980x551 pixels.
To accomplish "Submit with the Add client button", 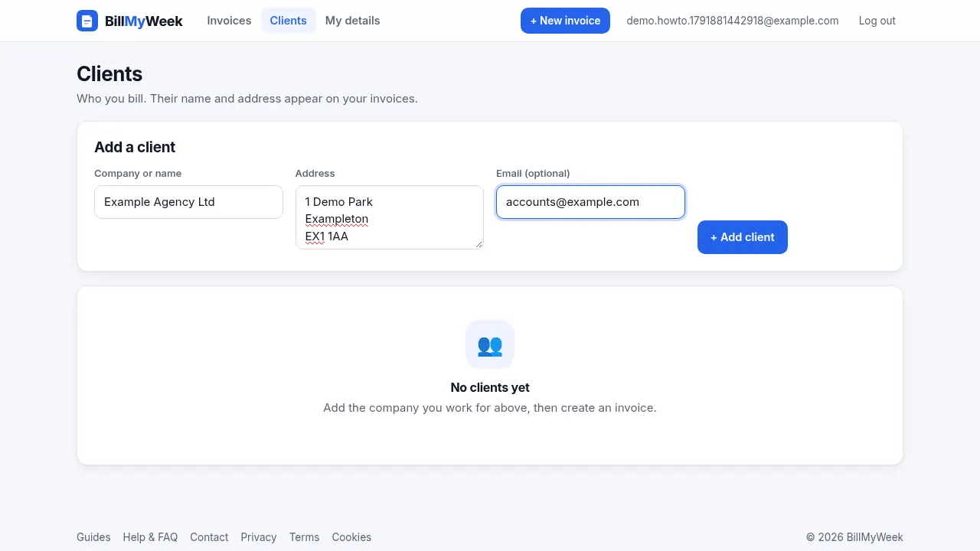I will pyautogui.click(x=743, y=237).
